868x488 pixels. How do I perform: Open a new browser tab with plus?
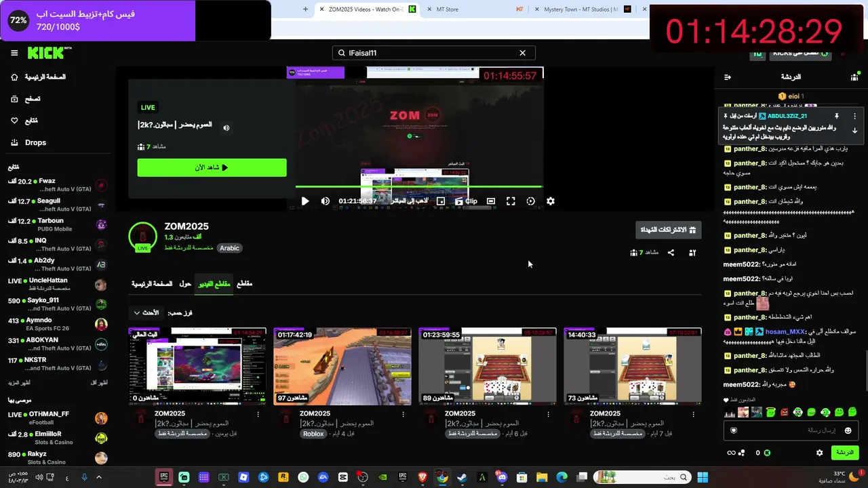pos(305,9)
